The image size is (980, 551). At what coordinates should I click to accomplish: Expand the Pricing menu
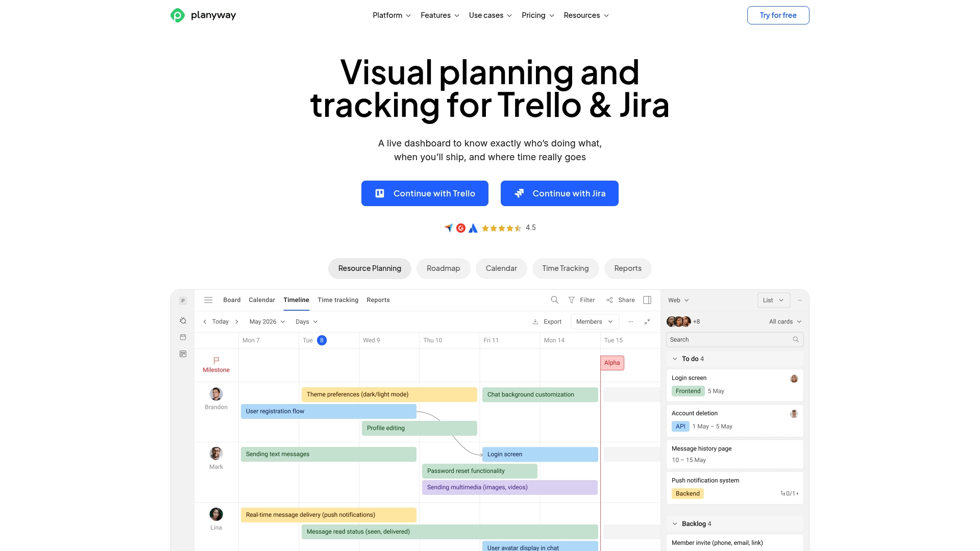coord(538,15)
